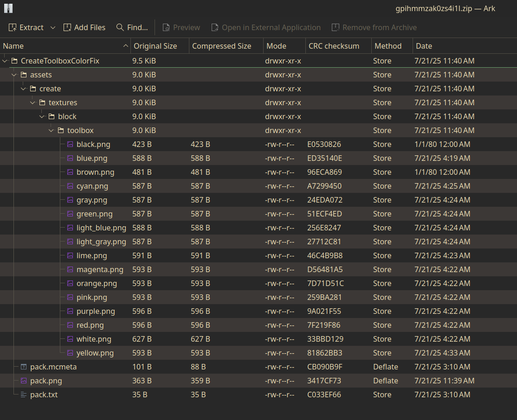The width and height of the screenshot is (517, 420).
Task: Click the pack.txt text file icon
Action: 23,395
